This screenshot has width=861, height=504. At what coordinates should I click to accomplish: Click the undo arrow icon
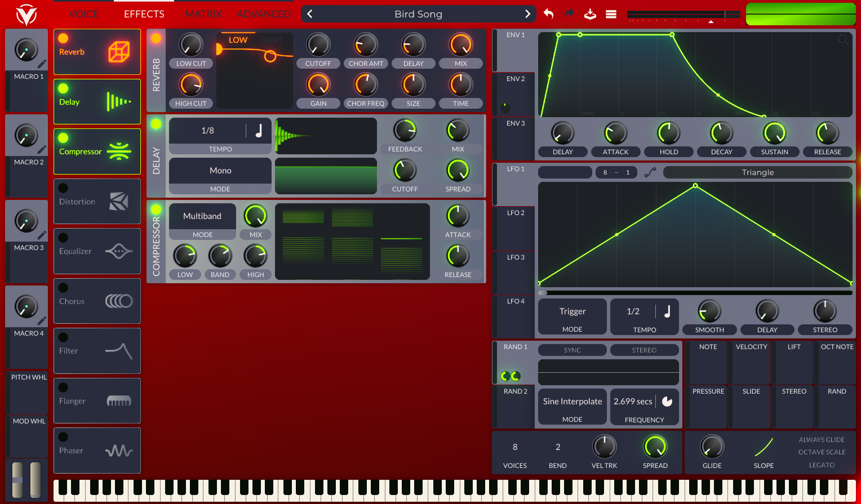tap(548, 14)
